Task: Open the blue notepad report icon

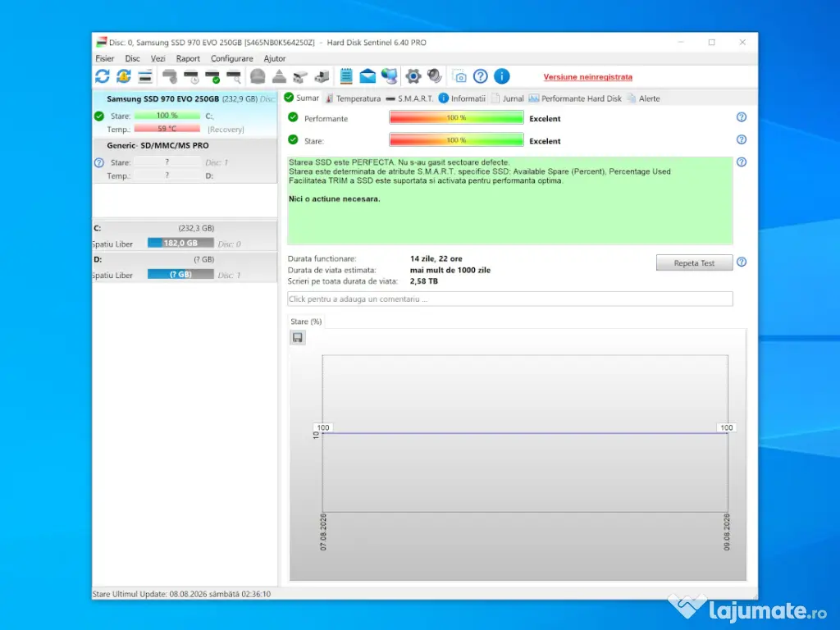Action: pyautogui.click(x=347, y=76)
